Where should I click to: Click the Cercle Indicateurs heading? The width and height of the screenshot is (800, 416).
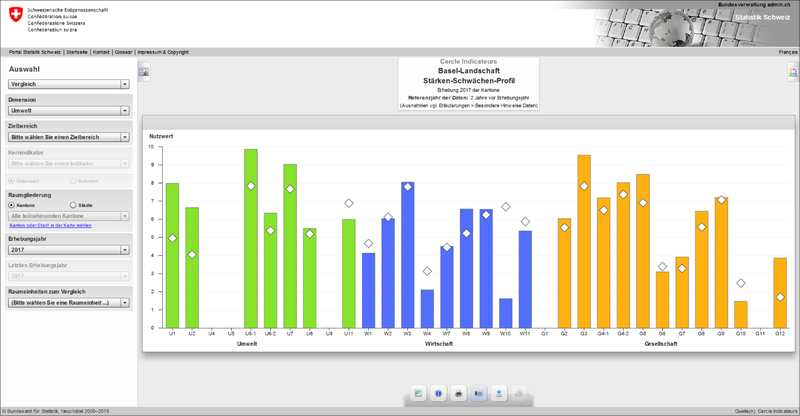click(x=468, y=61)
